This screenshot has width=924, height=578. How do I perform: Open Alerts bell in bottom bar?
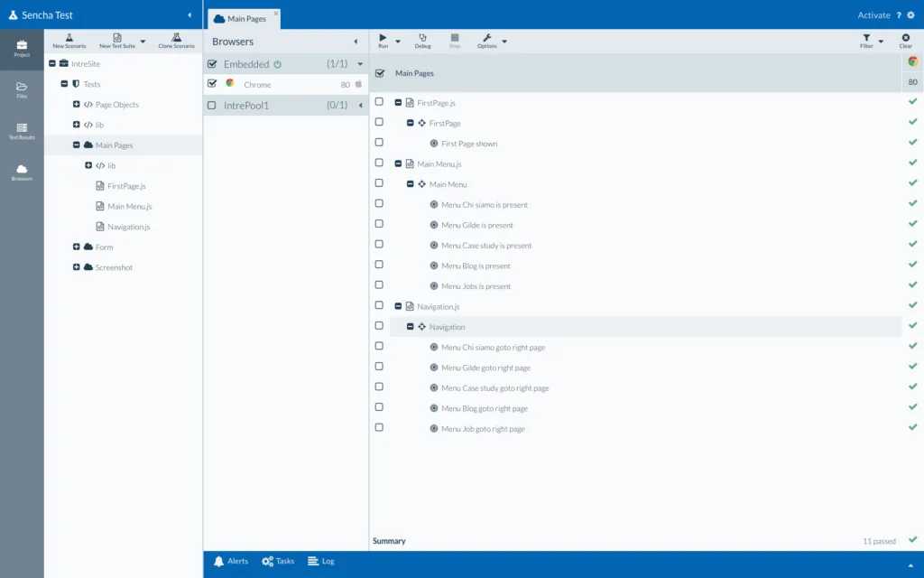point(231,561)
